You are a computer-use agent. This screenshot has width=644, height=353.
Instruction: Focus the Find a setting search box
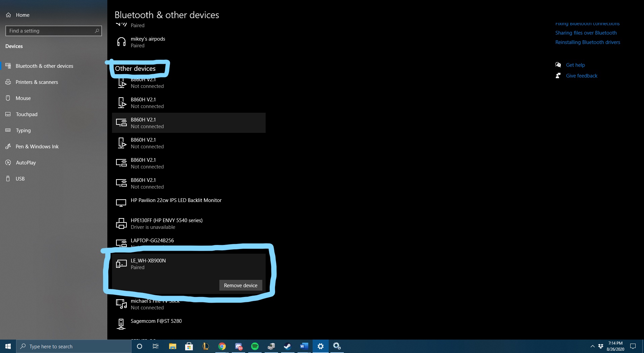click(54, 31)
